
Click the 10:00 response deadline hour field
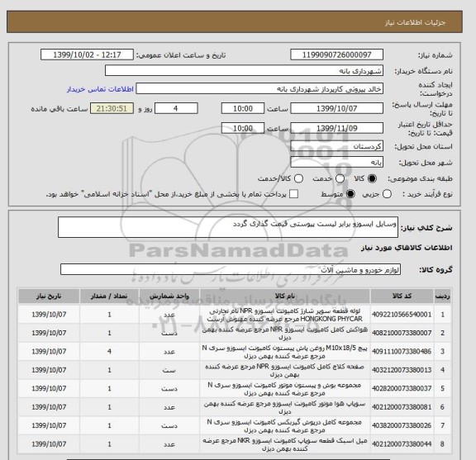[x=243, y=108]
